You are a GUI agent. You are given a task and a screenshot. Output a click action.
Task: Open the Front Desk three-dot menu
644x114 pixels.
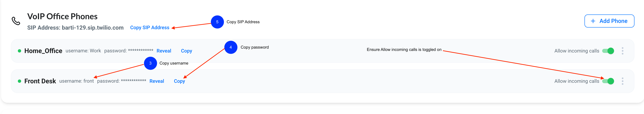pyautogui.click(x=622, y=81)
